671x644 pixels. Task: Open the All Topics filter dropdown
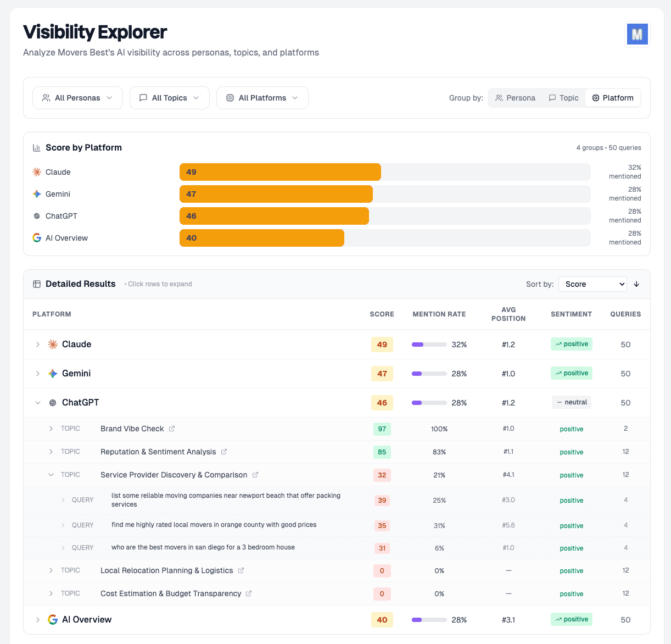point(169,97)
